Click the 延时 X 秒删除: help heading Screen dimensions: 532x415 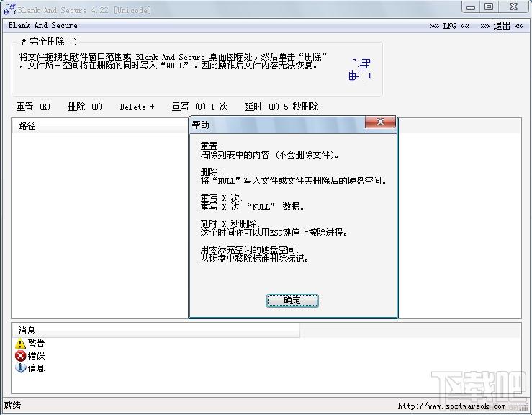230,224
